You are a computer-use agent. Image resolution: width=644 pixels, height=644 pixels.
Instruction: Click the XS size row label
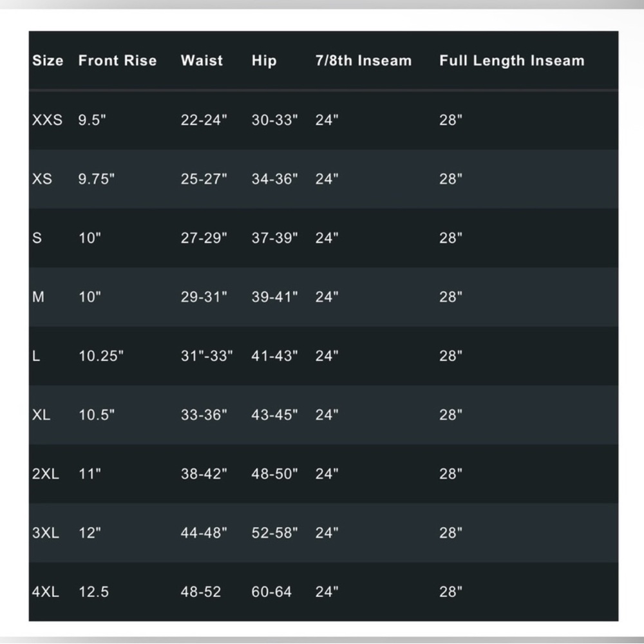coord(42,179)
